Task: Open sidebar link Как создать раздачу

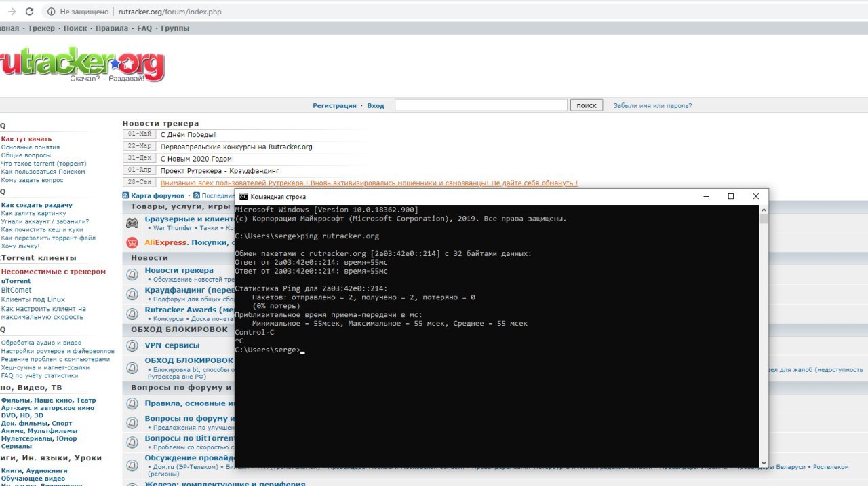Action: [37, 205]
